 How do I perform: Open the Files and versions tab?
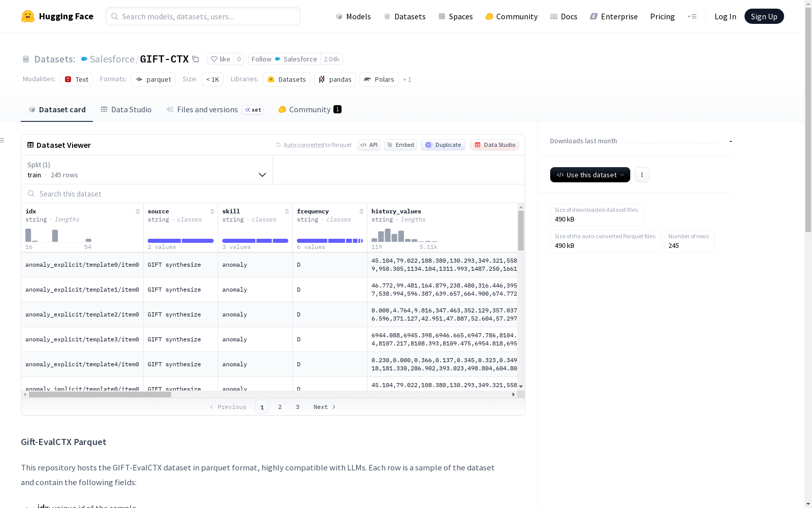point(215,110)
